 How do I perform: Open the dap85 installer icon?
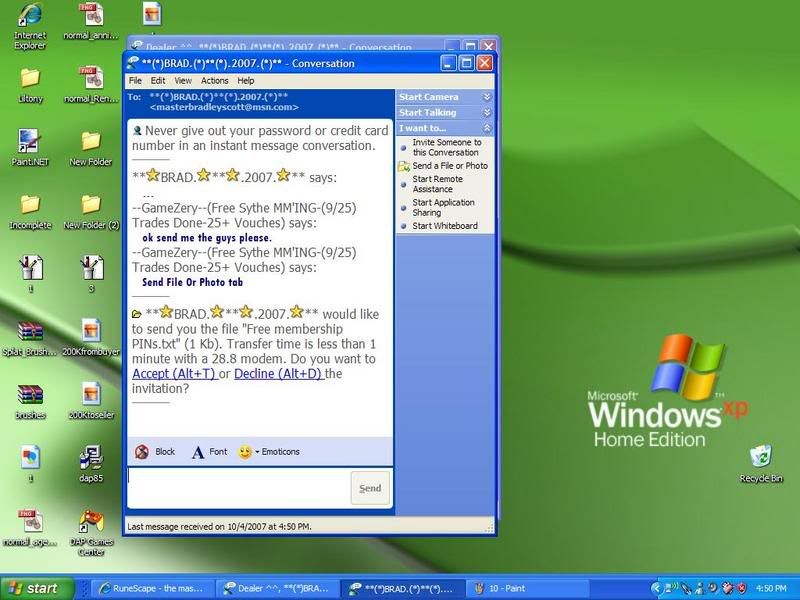[91, 464]
